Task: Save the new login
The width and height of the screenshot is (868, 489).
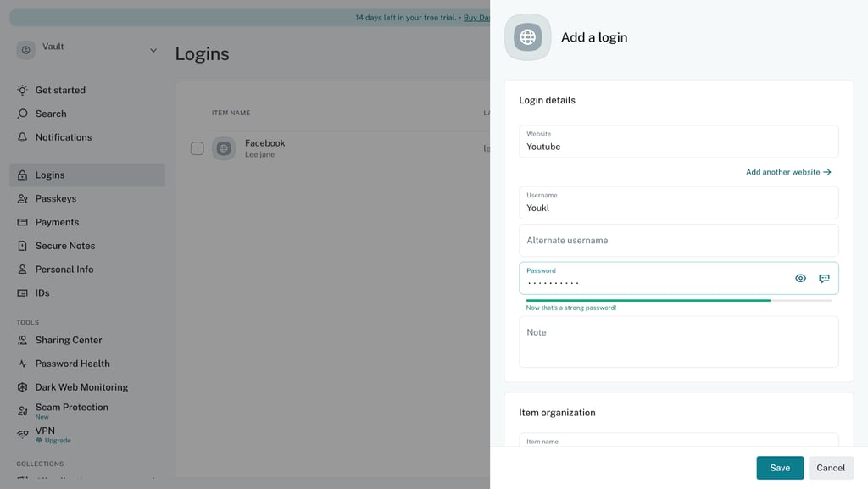Action: tap(780, 468)
